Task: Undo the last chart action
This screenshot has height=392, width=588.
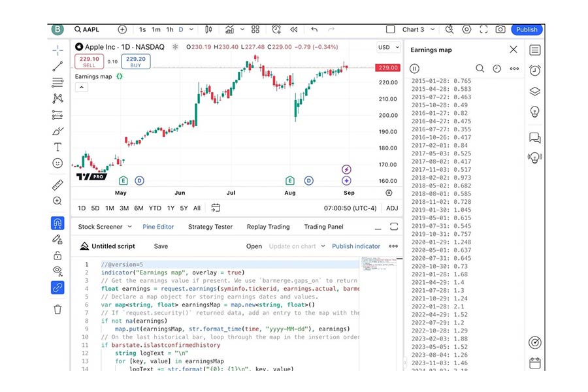Action: (314, 29)
